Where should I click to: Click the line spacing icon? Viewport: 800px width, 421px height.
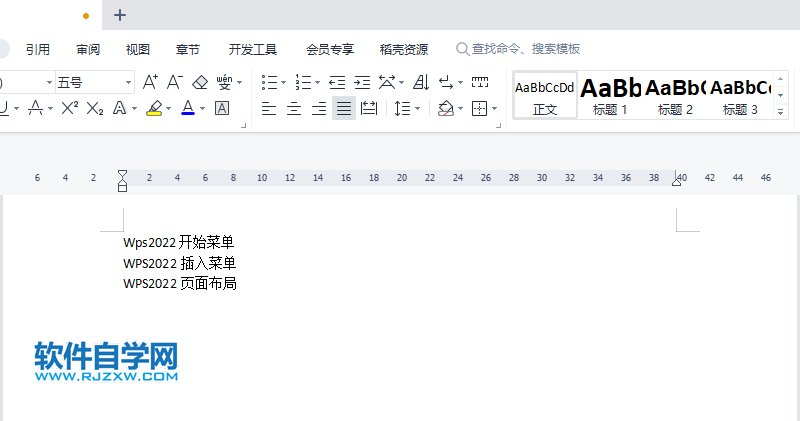point(402,109)
